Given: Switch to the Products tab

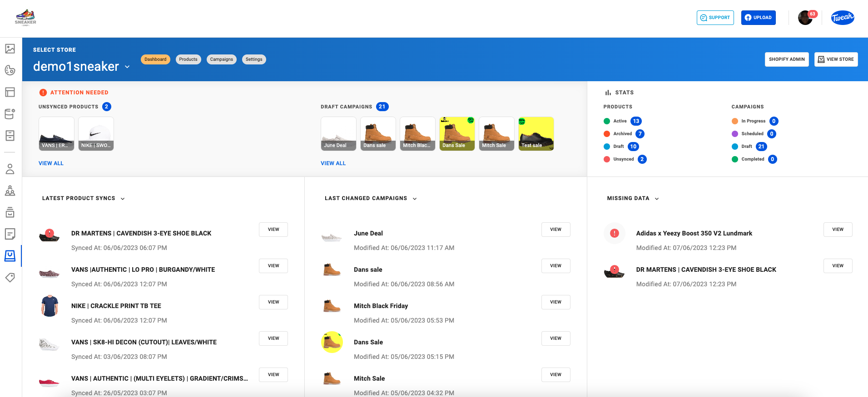Looking at the screenshot, I should [x=188, y=59].
